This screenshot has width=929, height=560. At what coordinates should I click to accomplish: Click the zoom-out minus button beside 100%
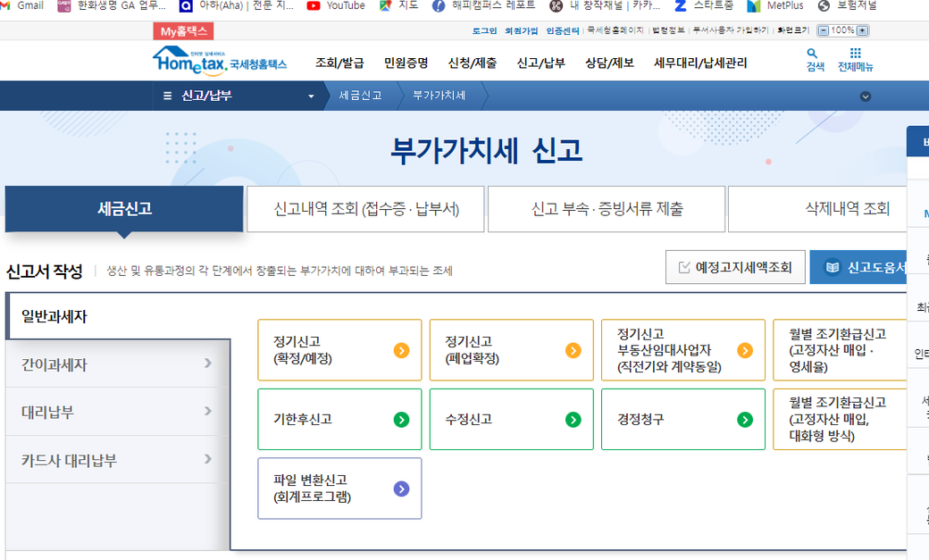pos(824,30)
